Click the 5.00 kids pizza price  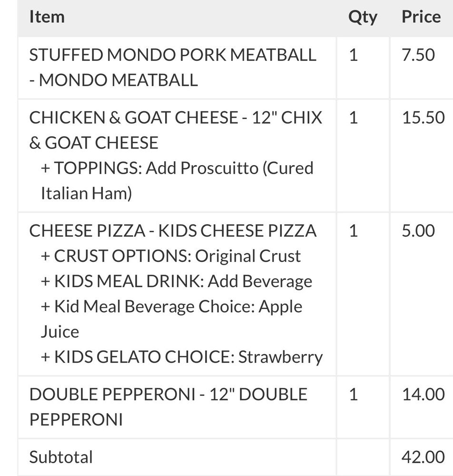418,231
